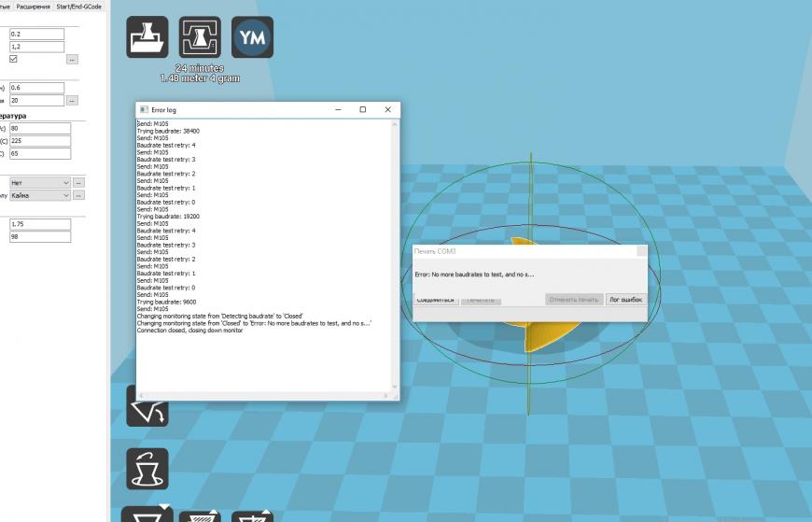
Task: Click the Error log horizontal scrollbar right arrow
Action: click(x=385, y=396)
